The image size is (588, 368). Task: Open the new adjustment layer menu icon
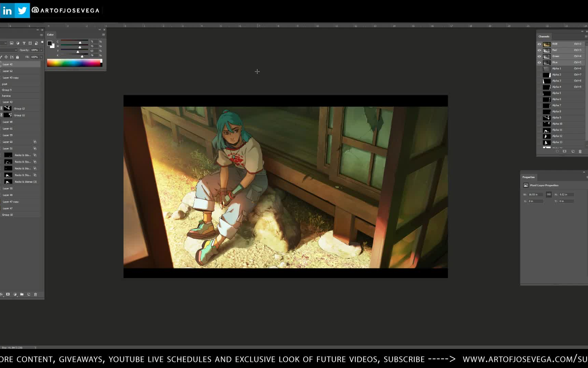[x=15, y=294]
